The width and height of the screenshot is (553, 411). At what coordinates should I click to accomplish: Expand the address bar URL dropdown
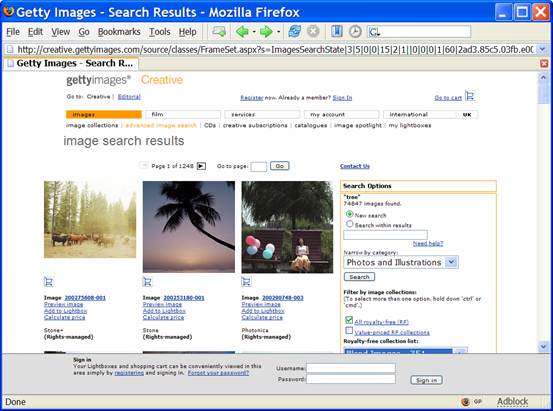click(x=542, y=49)
